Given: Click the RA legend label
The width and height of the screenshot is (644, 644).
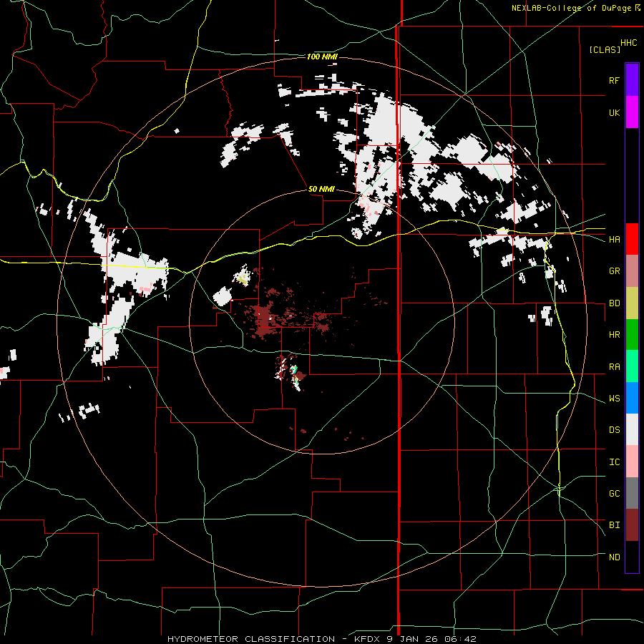Looking at the screenshot, I should pyautogui.click(x=614, y=367).
